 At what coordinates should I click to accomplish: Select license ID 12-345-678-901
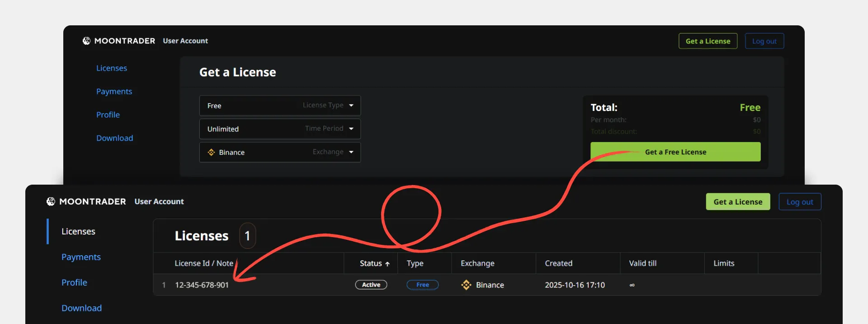[x=202, y=285]
